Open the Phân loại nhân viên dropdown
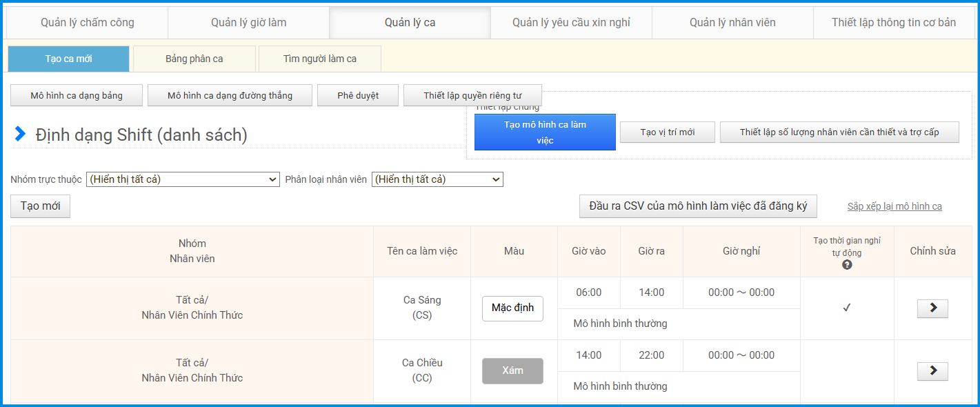980x407 pixels. (x=437, y=179)
